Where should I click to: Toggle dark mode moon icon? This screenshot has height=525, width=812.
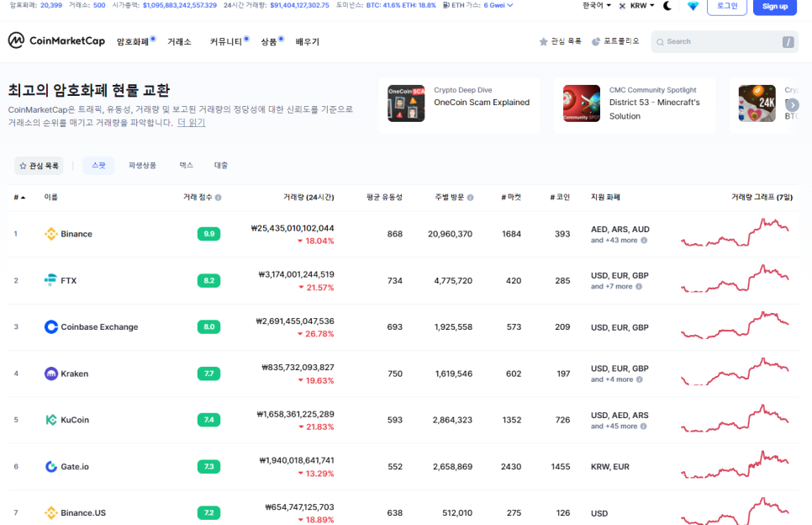(667, 6)
